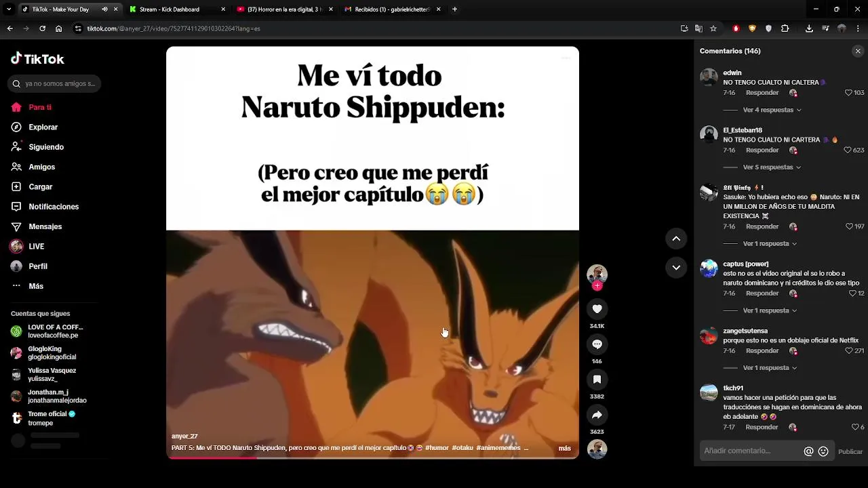Reply to zangetsutensa's comment via Responder
The height and width of the screenshot is (488, 868).
(762, 351)
